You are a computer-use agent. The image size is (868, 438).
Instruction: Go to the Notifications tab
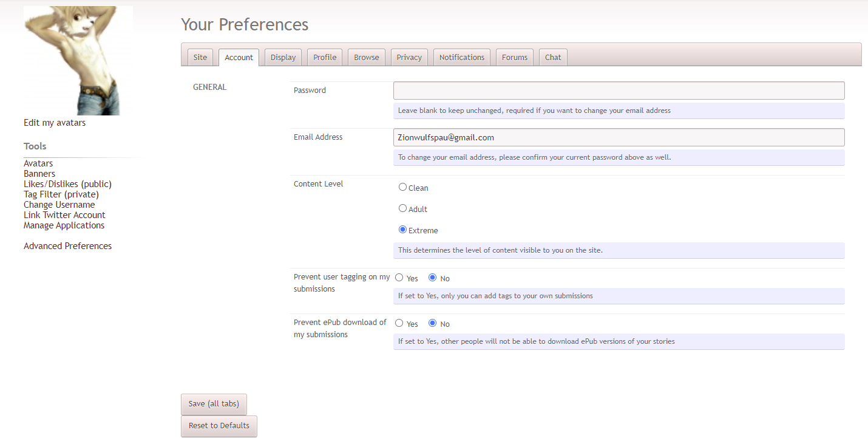tap(461, 57)
